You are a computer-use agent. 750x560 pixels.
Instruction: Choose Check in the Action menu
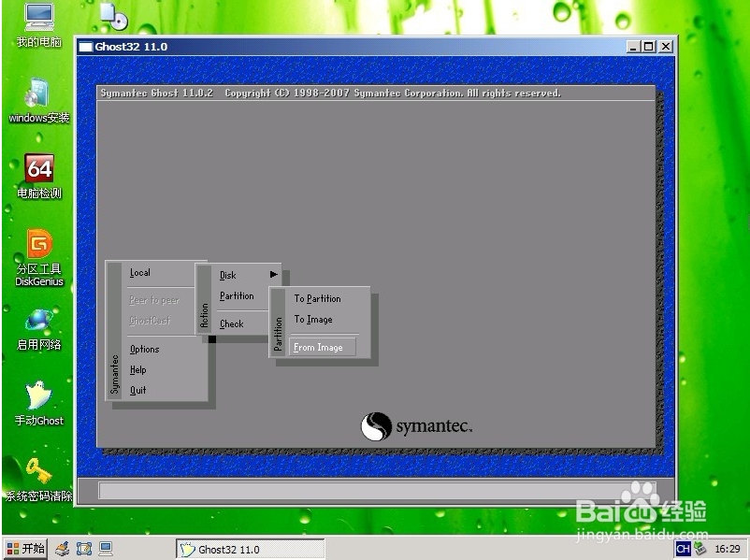coord(232,323)
